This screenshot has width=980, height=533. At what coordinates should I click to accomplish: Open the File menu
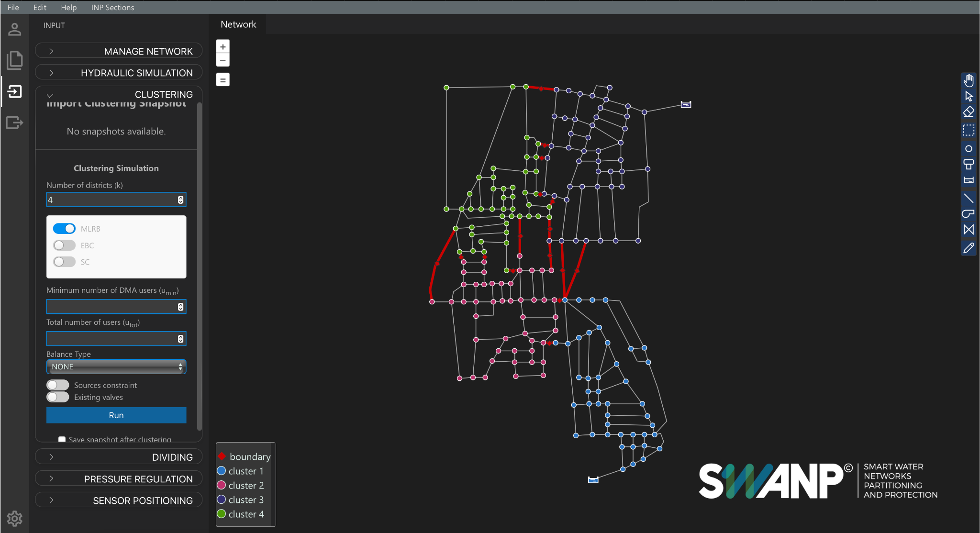(x=13, y=7)
